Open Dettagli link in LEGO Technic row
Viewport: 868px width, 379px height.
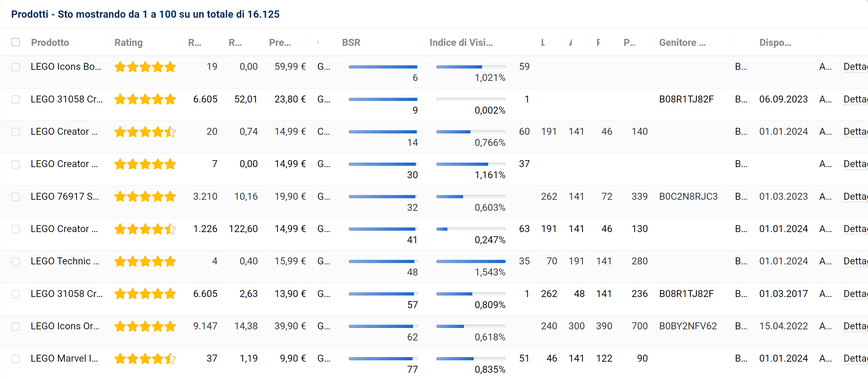pos(855,261)
